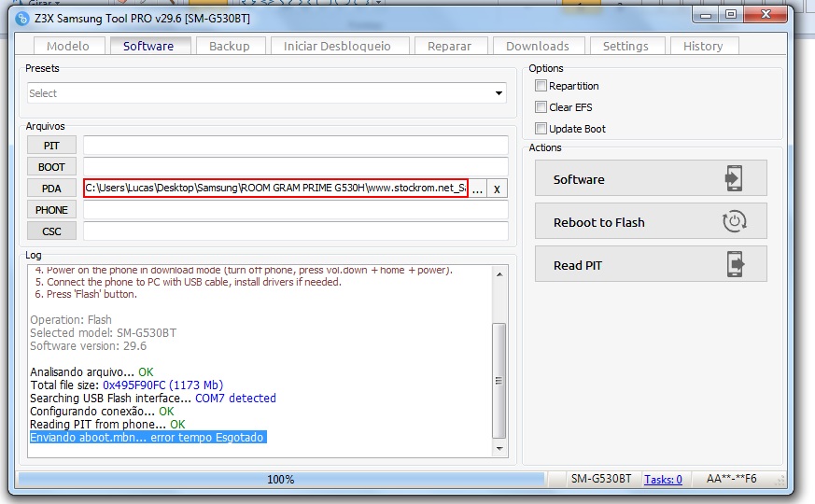This screenshot has height=504, width=815.
Task: Click the Software flash phone icon
Action: pyautogui.click(x=734, y=179)
